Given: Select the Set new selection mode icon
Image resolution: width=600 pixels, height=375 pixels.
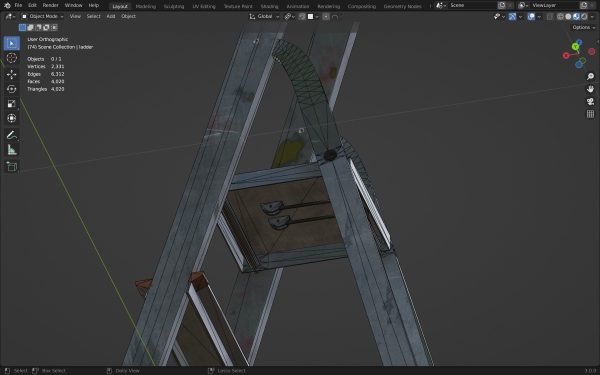Looking at the screenshot, I should [x=22, y=28].
